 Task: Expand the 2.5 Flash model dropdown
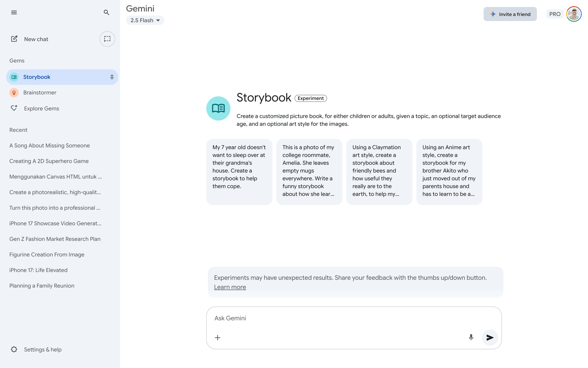coord(145,20)
